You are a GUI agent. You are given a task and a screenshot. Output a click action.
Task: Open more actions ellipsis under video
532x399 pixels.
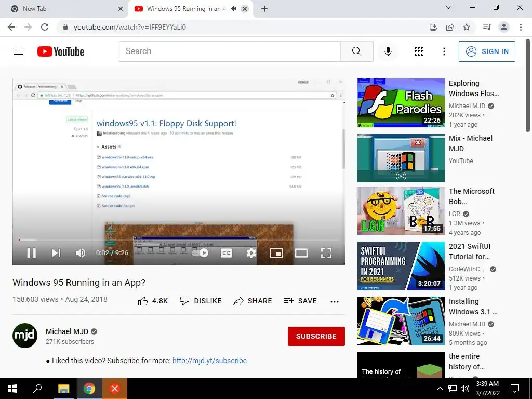point(335,302)
